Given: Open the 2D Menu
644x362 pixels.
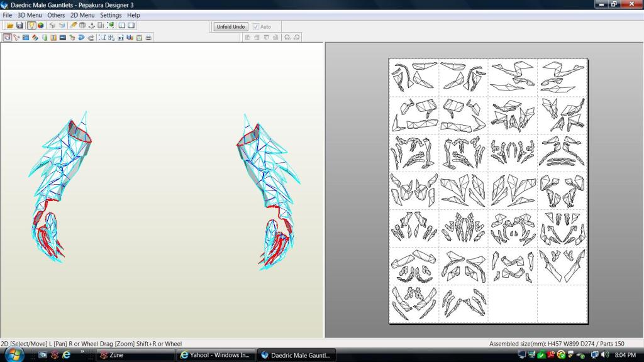Looking at the screenshot, I should click(x=82, y=15).
